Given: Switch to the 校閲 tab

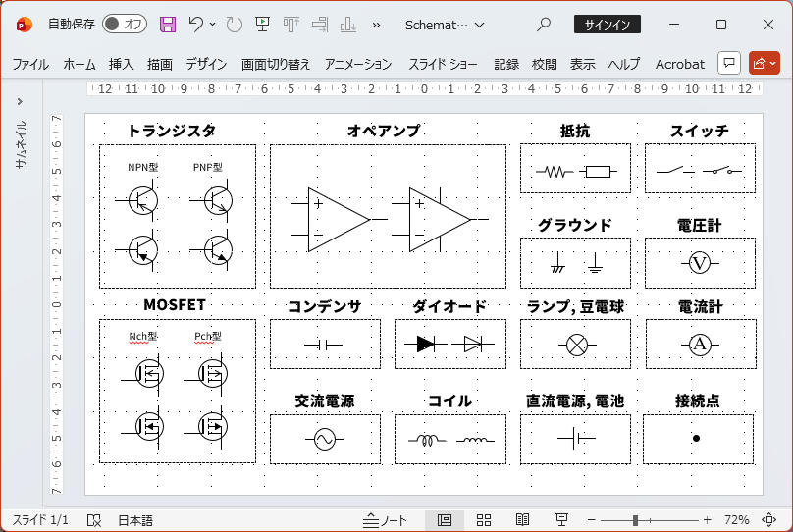Looking at the screenshot, I should point(544,64).
